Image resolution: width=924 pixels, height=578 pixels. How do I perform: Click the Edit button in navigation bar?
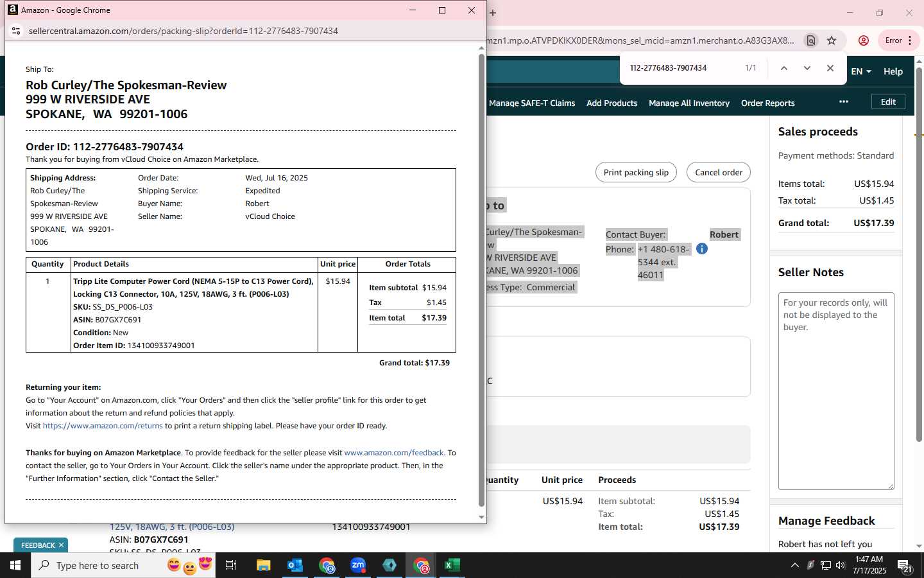point(888,101)
